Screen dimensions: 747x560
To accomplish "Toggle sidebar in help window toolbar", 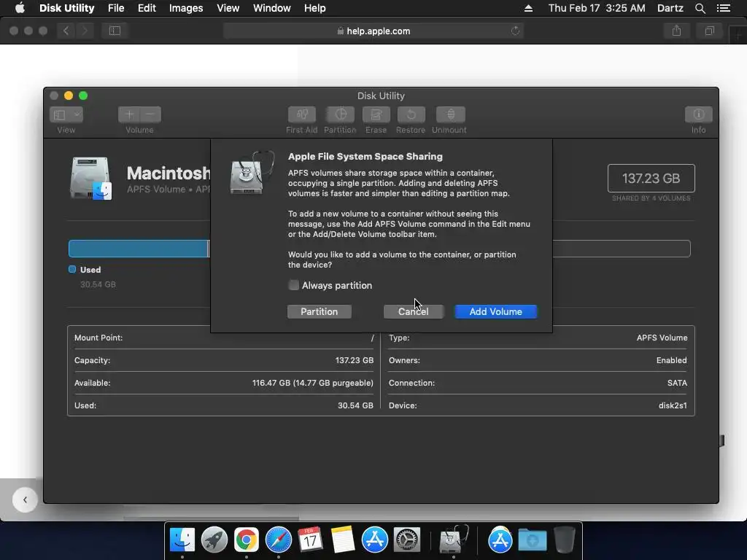I will [x=115, y=31].
